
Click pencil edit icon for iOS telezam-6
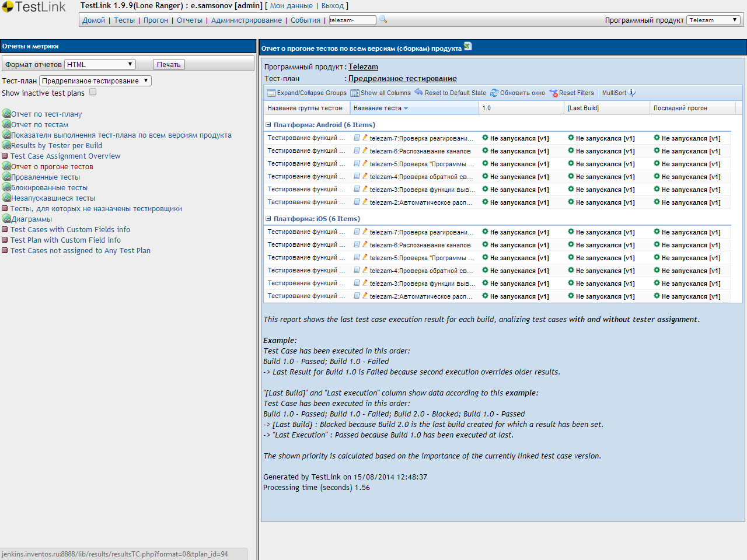point(365,244)
